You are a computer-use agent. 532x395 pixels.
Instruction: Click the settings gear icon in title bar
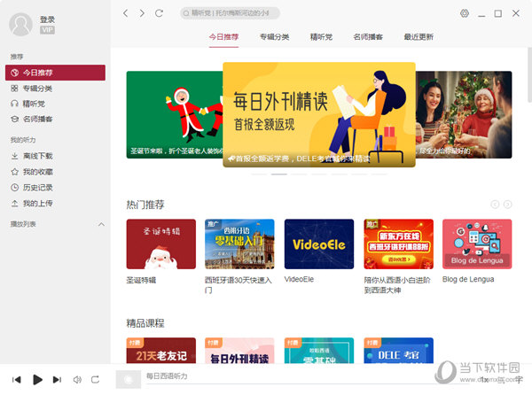pos(464,13)
